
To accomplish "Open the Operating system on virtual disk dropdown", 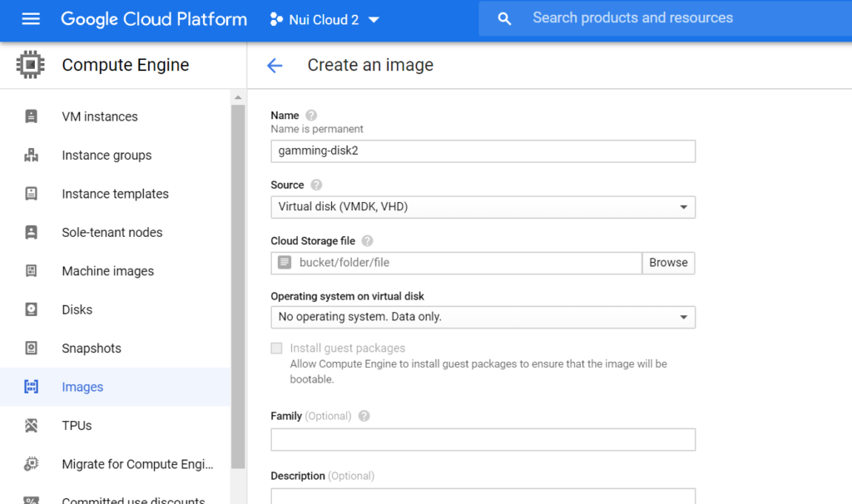I will (x=483, y=317).
